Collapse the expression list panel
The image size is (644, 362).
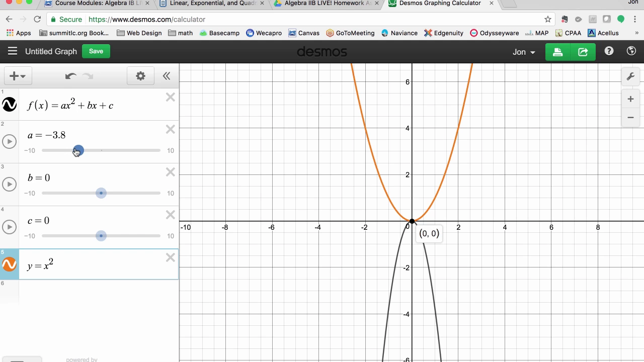click(x=167, y=76)
